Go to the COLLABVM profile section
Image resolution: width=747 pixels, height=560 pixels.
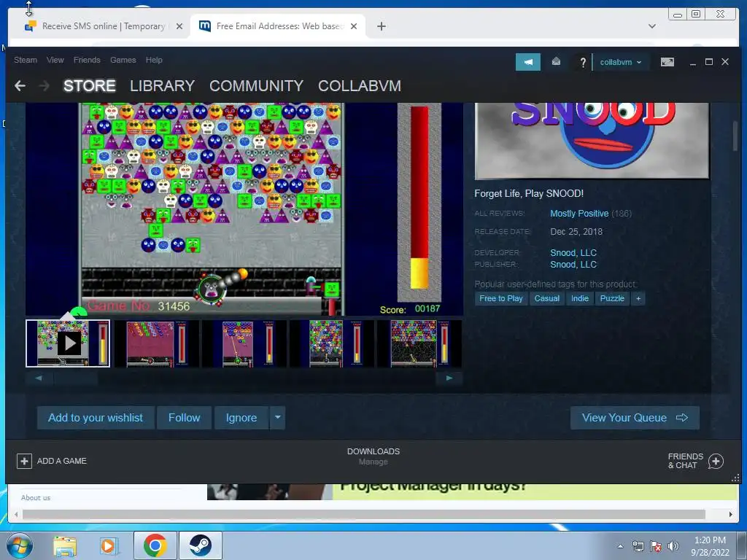[359, 86]
